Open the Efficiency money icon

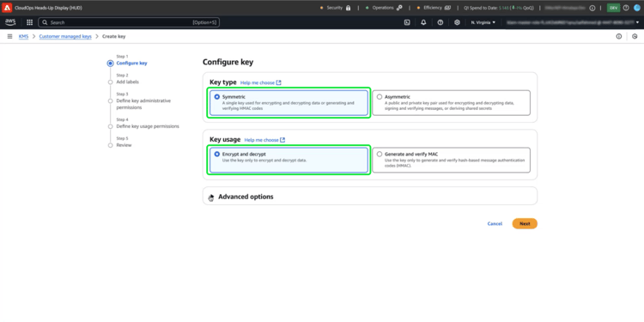[x=447, y=8]
